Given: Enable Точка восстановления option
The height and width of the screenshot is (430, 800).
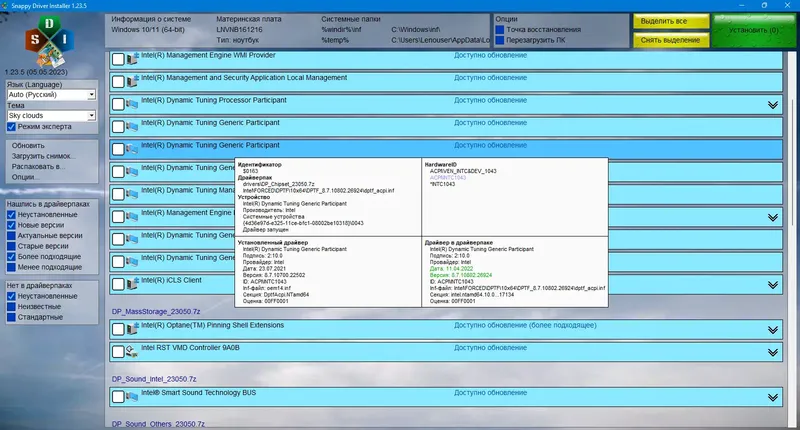Looking at the screenshot, I should (499, 30).
